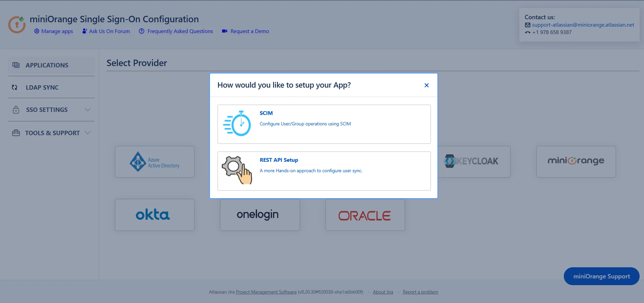
Task: Choose Okta provider card
Action: point(155,215)
